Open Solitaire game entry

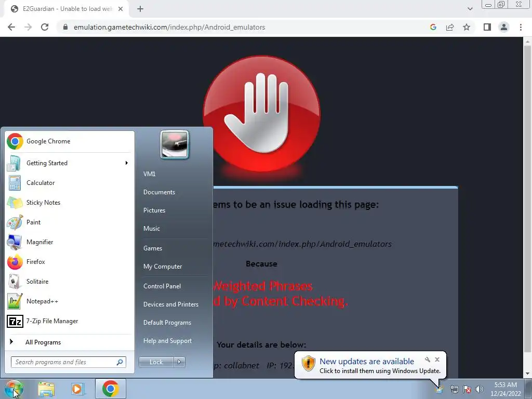(x=70, y=281)
